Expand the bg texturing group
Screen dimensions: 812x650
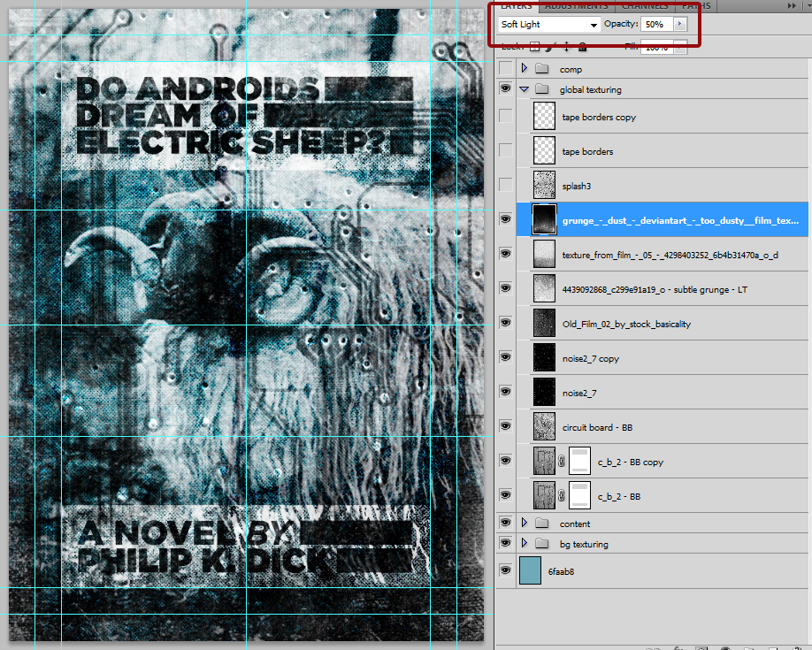pos(524,543)
